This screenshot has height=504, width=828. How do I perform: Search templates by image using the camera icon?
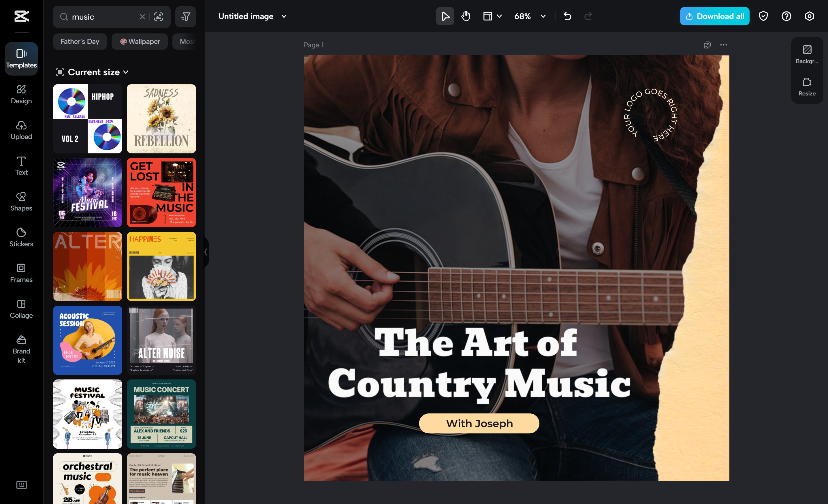click(x=158, y=16)
